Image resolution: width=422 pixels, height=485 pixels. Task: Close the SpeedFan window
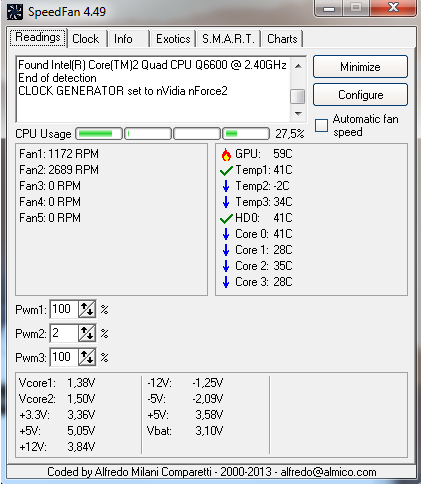393,8
